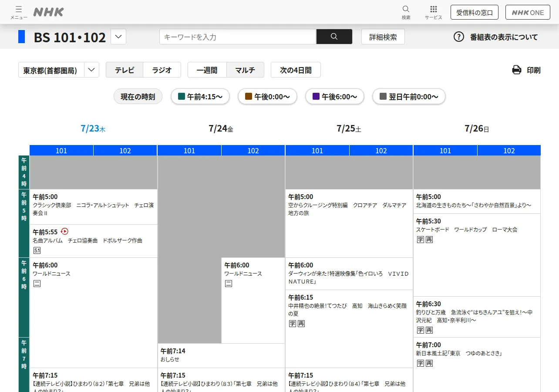
Task: Open 受信料の窓口 page
Action: (x=475, y=12)
